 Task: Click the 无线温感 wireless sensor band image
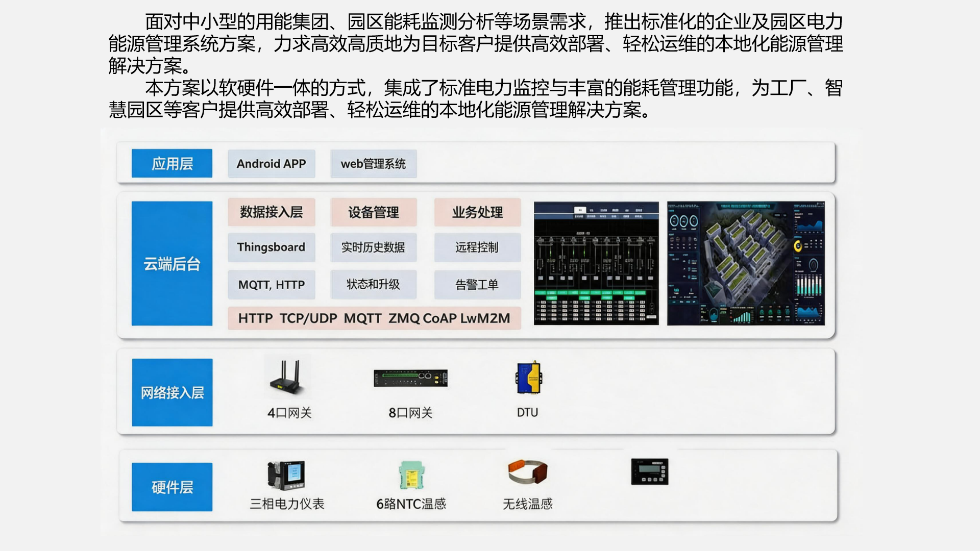(x=528, y=472)
